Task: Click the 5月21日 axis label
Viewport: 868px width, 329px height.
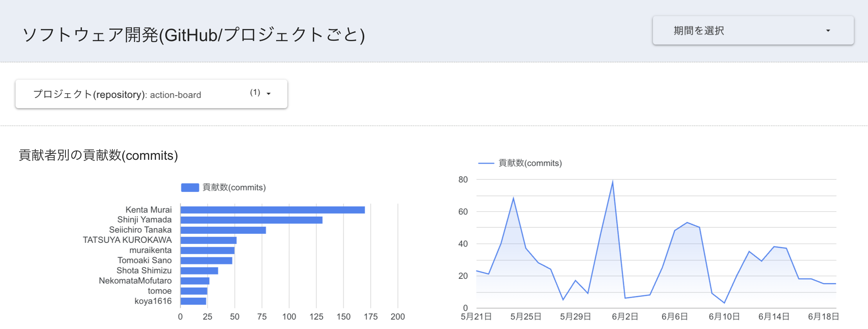Action: point(476,316)
